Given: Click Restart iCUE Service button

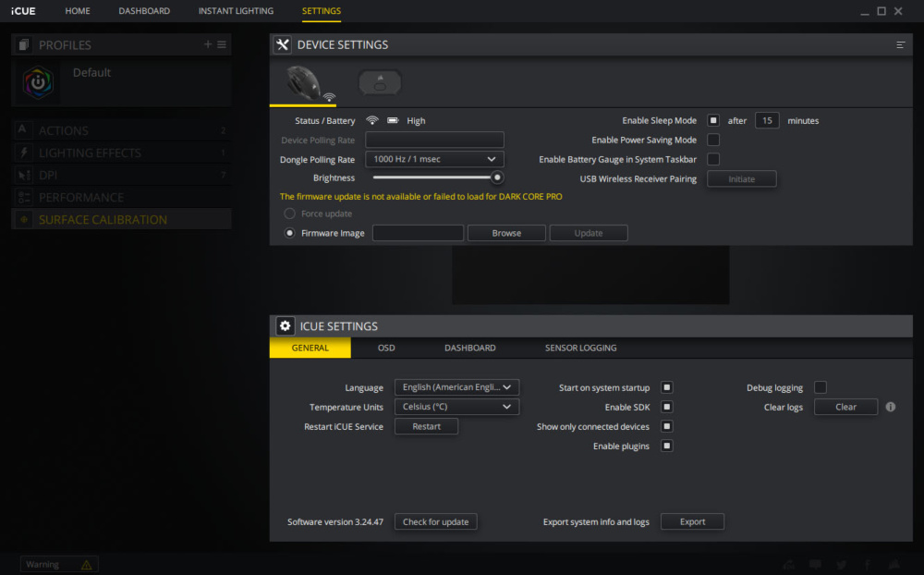Looking at the screenshot, I should pos(426,426).
